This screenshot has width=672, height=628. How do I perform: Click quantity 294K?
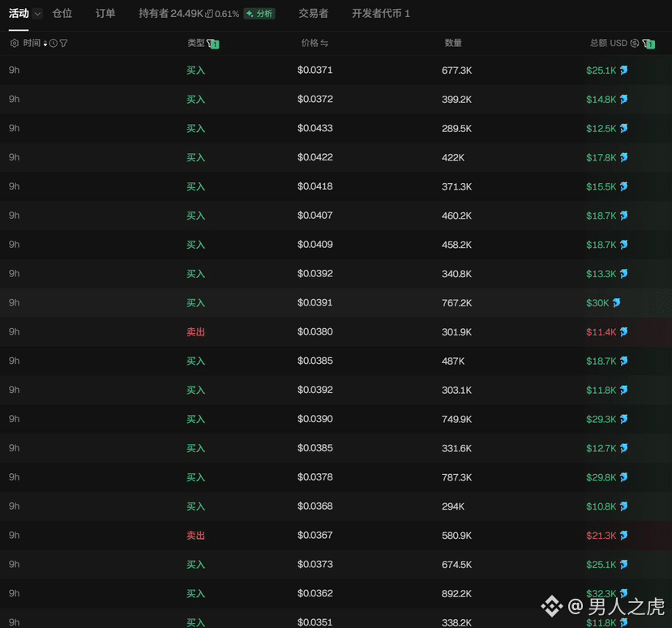pyautogui.click(x=453, y=506)
